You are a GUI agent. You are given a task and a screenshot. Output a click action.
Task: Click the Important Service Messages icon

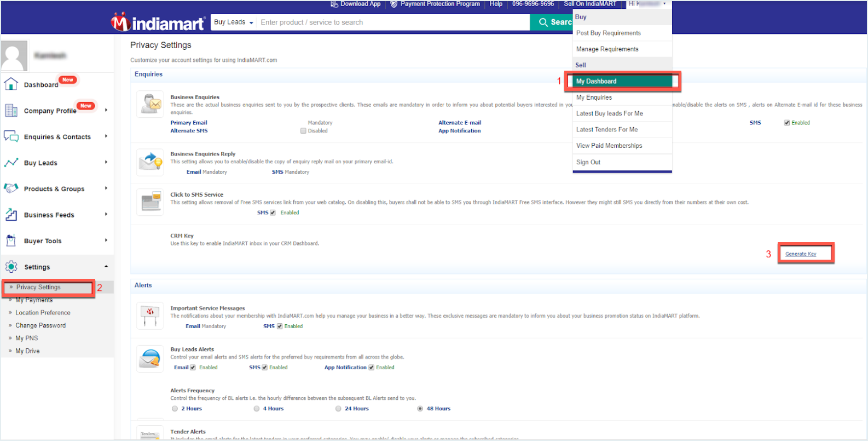[x=150, y=316]
